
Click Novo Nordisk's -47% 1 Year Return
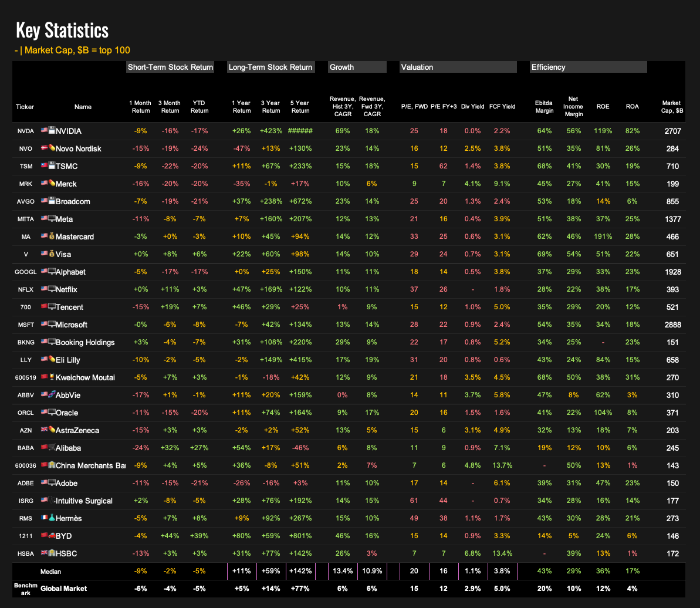coord(242,148)
